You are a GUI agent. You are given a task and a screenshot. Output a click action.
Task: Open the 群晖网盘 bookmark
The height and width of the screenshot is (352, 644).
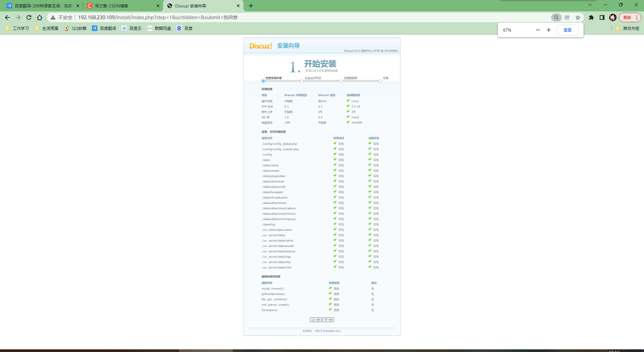pos(159,29)
